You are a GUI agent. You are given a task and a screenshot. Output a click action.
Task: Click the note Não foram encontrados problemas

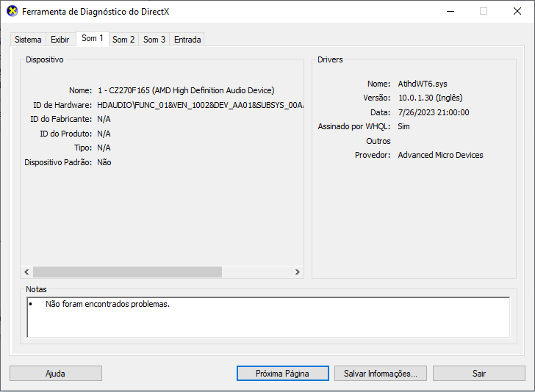pyautogui.click(x=107, y=304)
